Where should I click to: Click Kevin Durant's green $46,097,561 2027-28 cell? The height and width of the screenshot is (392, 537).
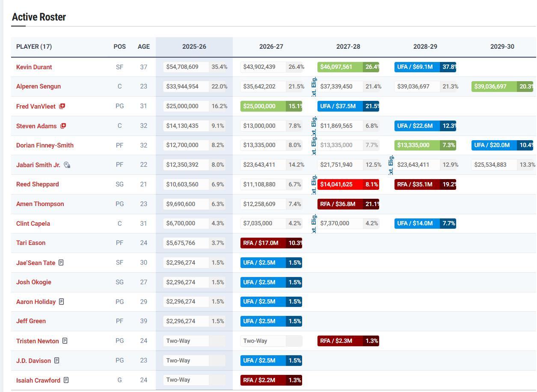[x=340, y=67]
